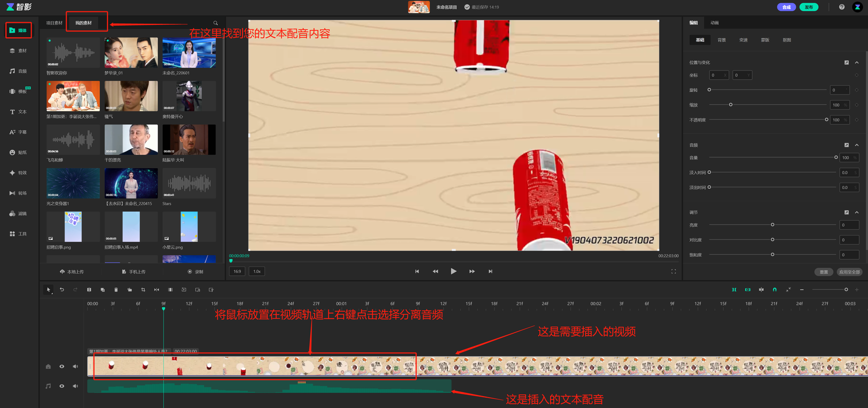Mute the audio track speaker icon
The width and height of the screenshot is (868, 408).
[x=75, y=386]
